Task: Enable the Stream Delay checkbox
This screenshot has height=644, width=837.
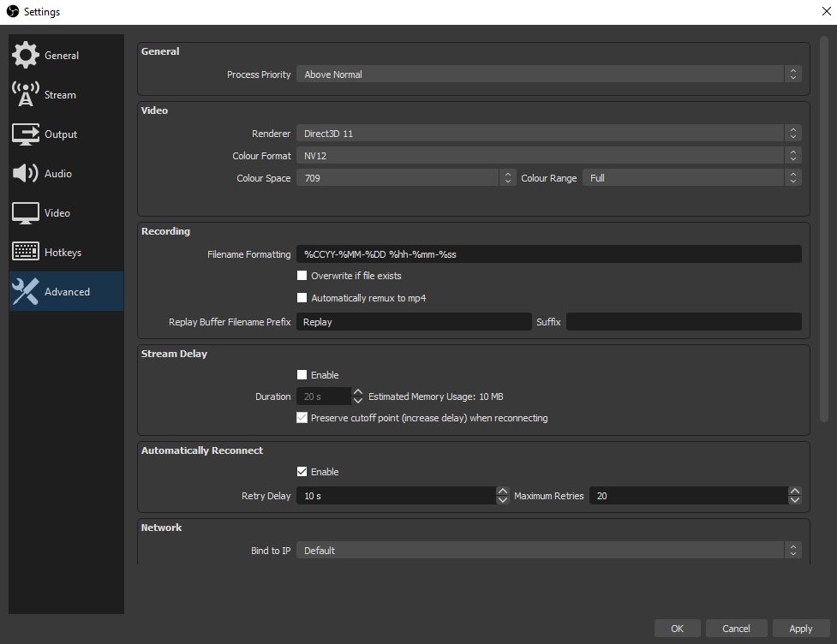Action: coord(302,375)
